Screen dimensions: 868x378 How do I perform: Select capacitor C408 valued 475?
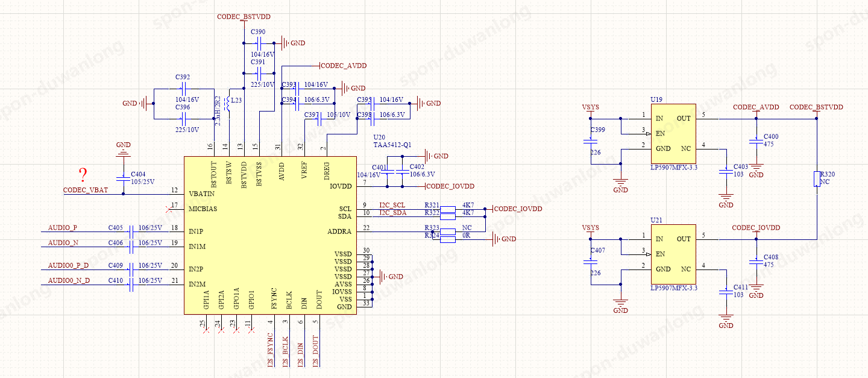click(756, 262)
